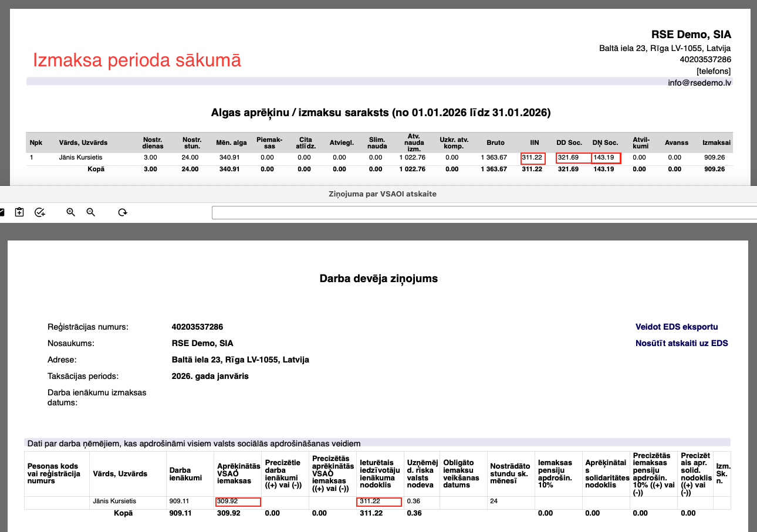The height and width of the screenshot is (532, 757).
Task: Click the clipboard-plus icon in the toolbar
Action: 19,212
